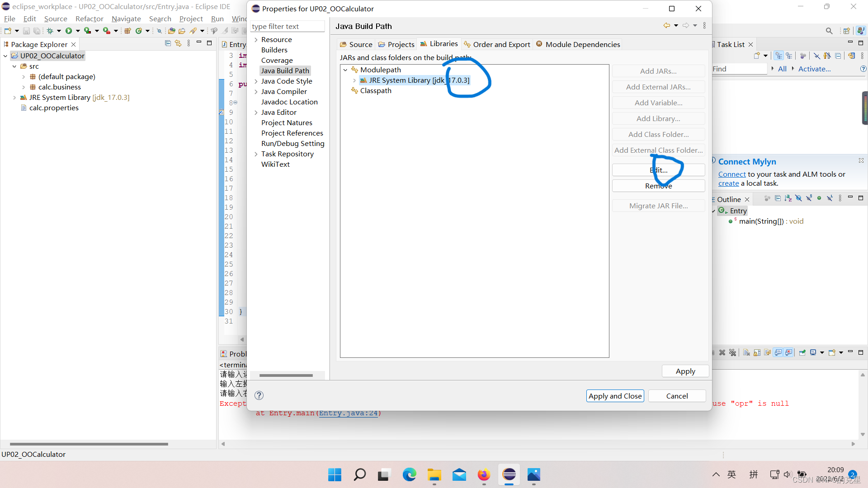
Task: Expand the Resource properties category
Action: click(x=256, y=40)
